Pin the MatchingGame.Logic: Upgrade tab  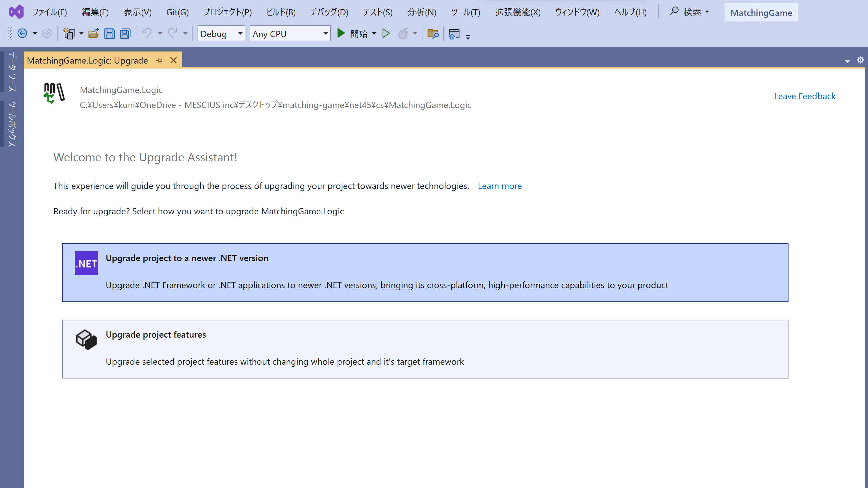point(160,61)
